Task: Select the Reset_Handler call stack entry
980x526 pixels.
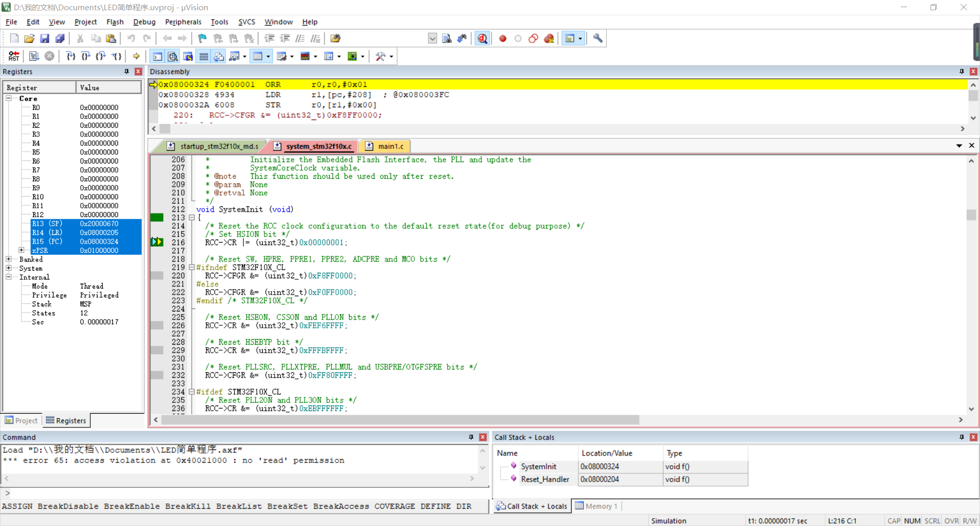Action: (545, 479)
